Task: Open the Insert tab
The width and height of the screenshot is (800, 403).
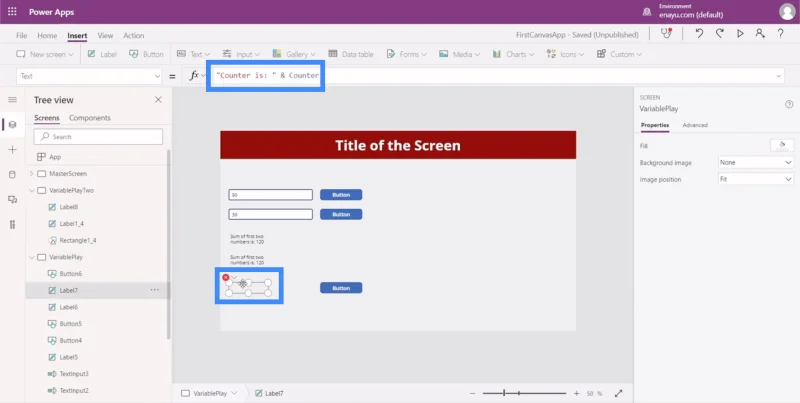Action: pyautogui.click(x=77, y=35)
